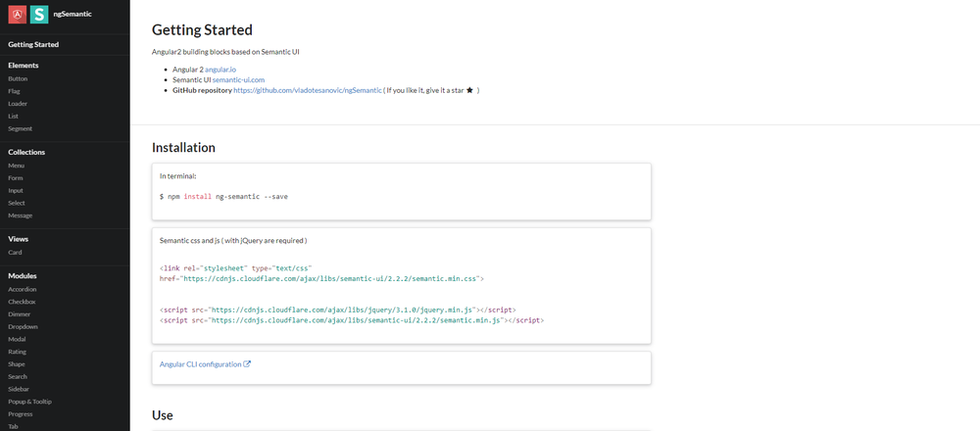Select Input under Collections
Image resolution: width=980 pixels, height=431 pixels.
tap(16, 190)
